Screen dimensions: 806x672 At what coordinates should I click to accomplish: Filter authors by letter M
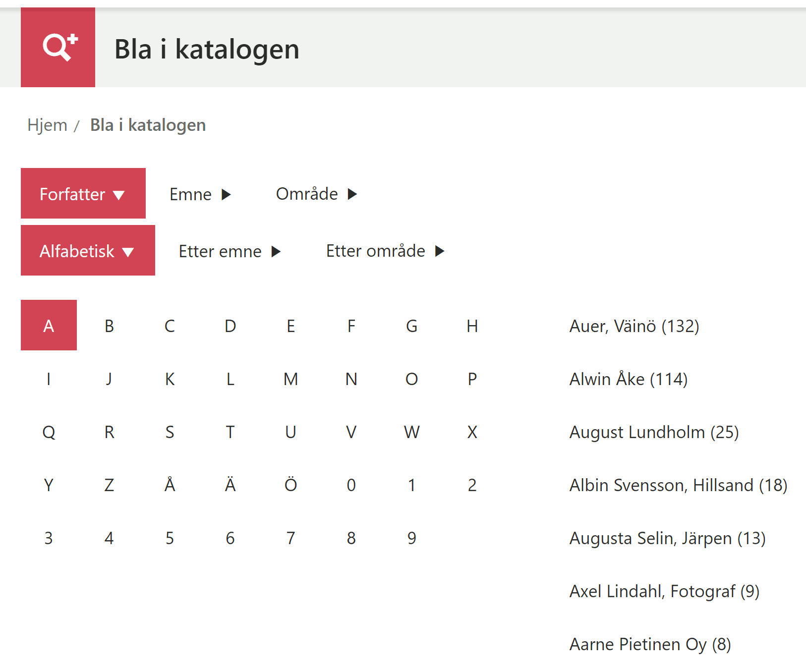[290, 379]
